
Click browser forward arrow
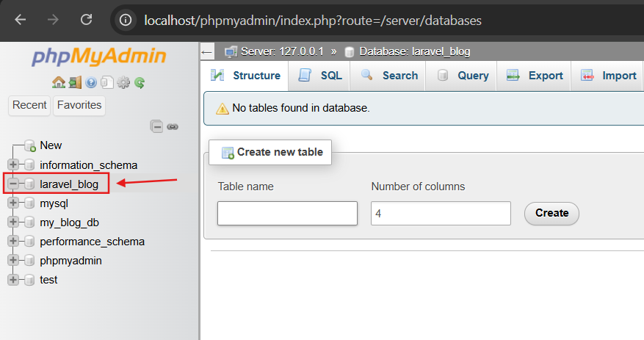(x=53, y=20)
